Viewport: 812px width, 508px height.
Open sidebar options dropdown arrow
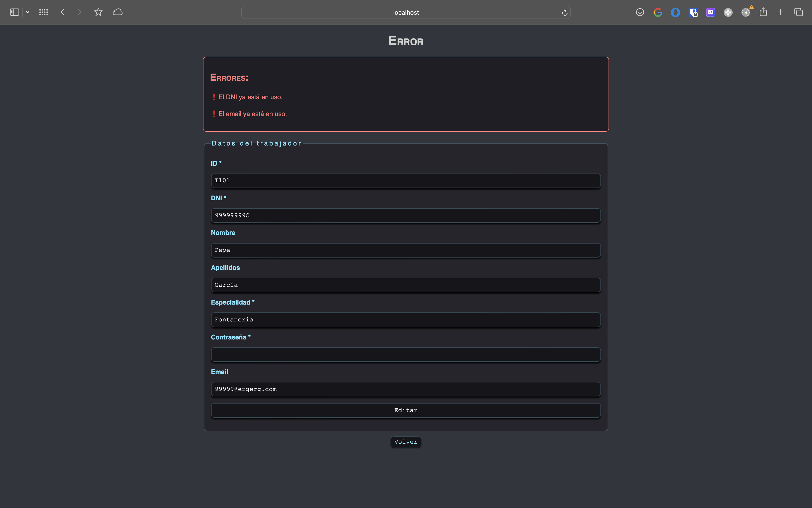pyautogui.click(x=28, y=12)
